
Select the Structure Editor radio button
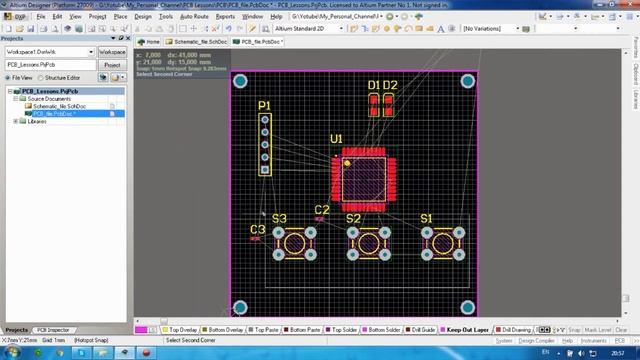(x=40, y=78)
